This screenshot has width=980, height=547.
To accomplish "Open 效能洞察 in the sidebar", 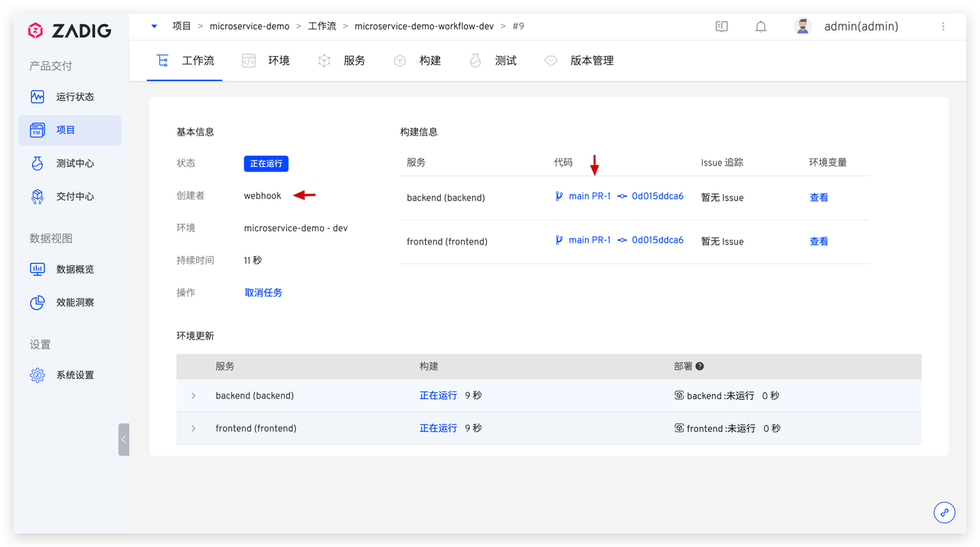I will tap(70, 303).
